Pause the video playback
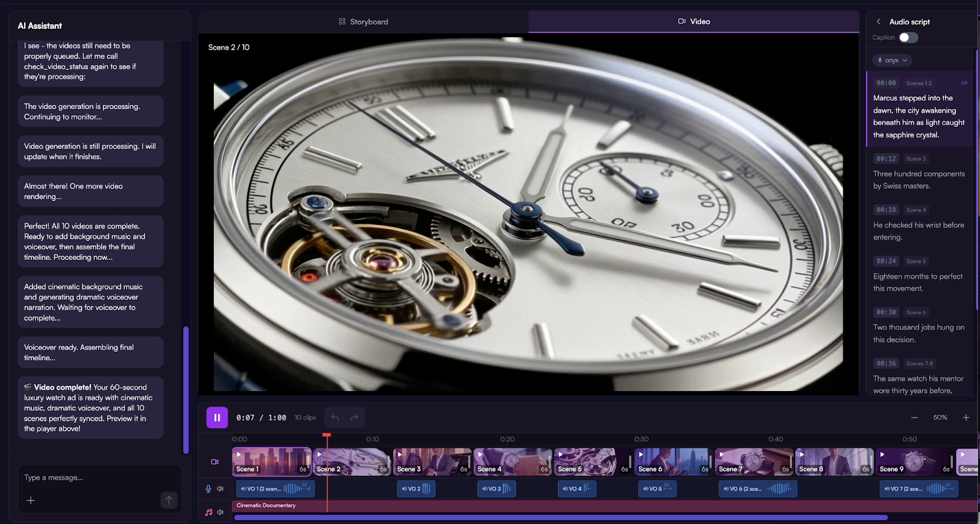The width and height of the screenshot is (980, 524). tap(217, 417)
